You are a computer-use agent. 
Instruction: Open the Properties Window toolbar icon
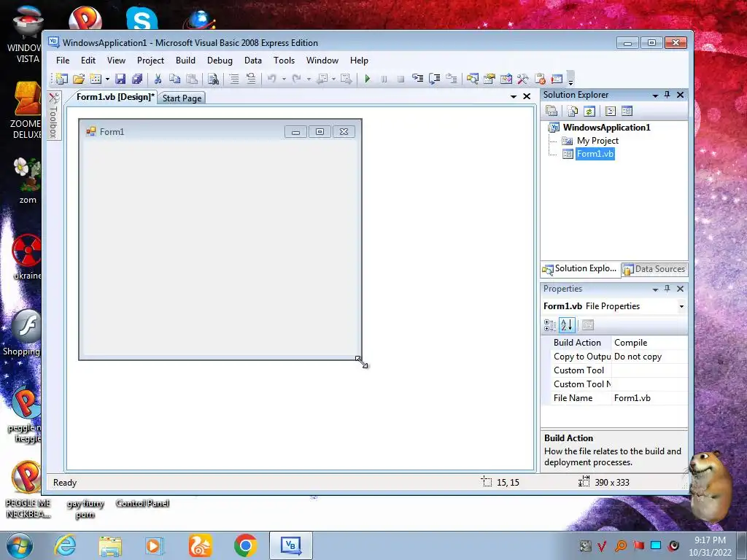pos(489,79)
